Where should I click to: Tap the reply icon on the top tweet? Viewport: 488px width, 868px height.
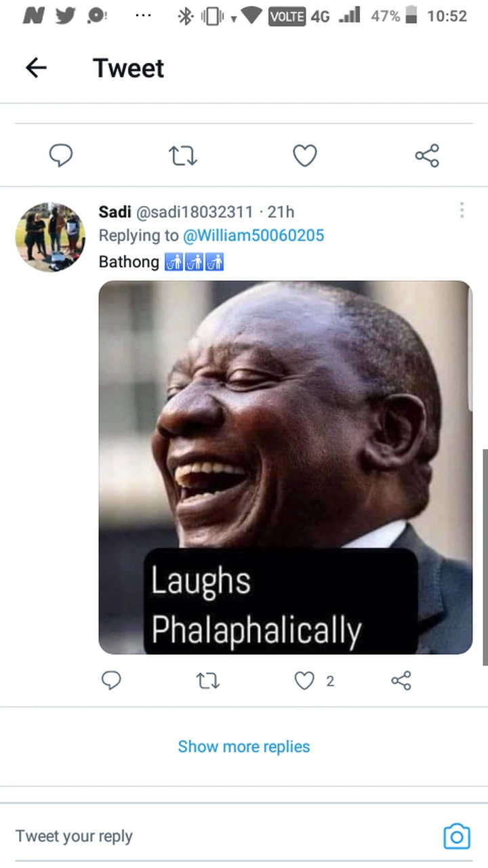pos(61,156)
